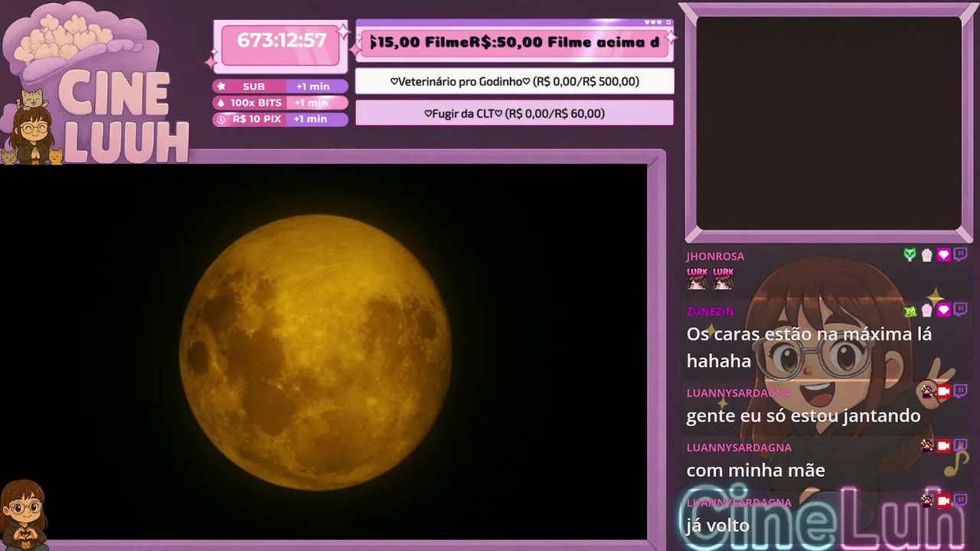Click the Twitch icon on JHONROSA's message
Screen dimensions: 980x551
coord(960,255)
